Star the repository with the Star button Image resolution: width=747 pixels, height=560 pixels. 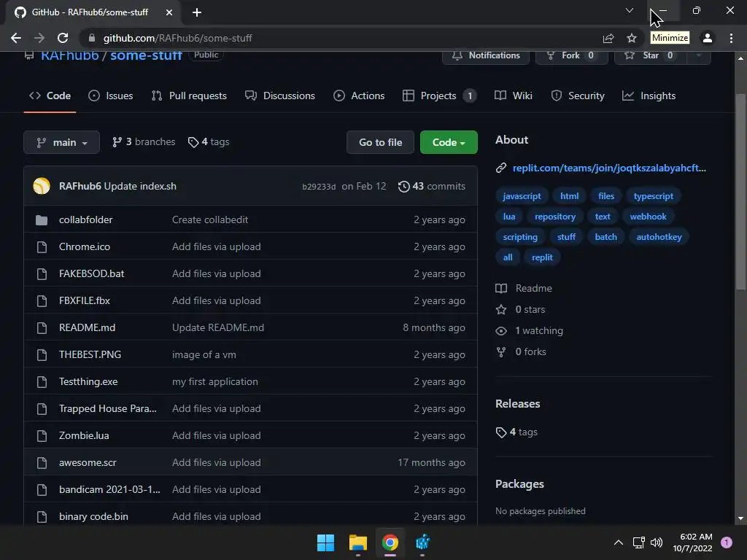(x=650, y=55)
